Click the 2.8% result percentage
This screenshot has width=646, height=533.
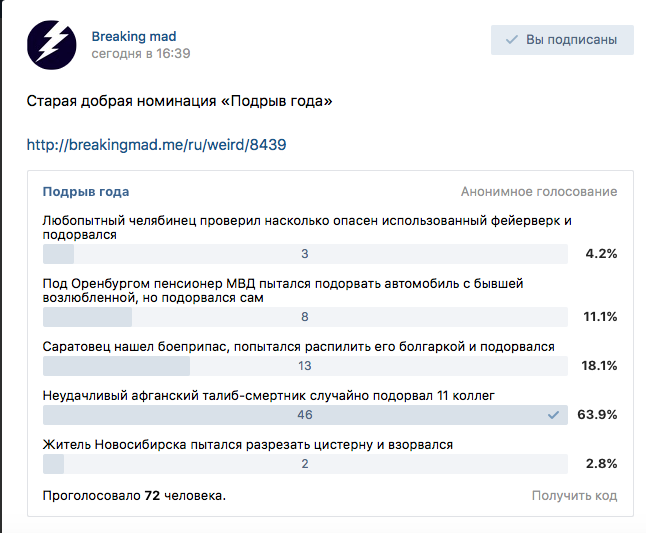(602, 464)
